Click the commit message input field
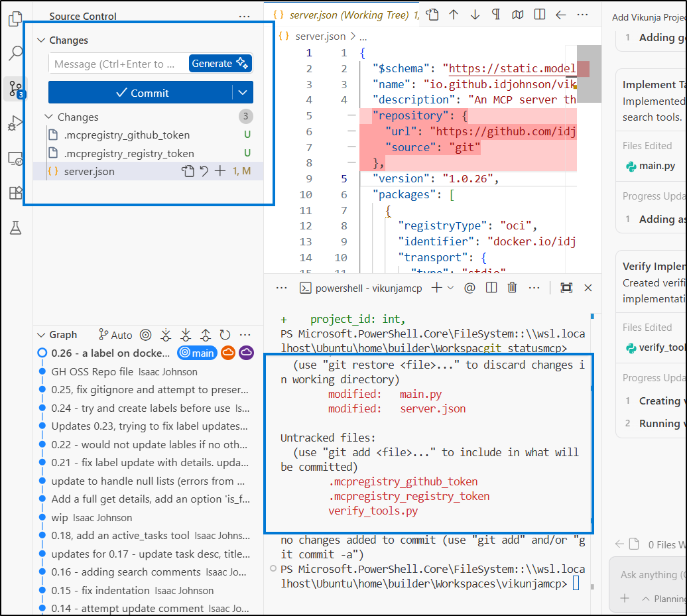 tap(117, 64)
